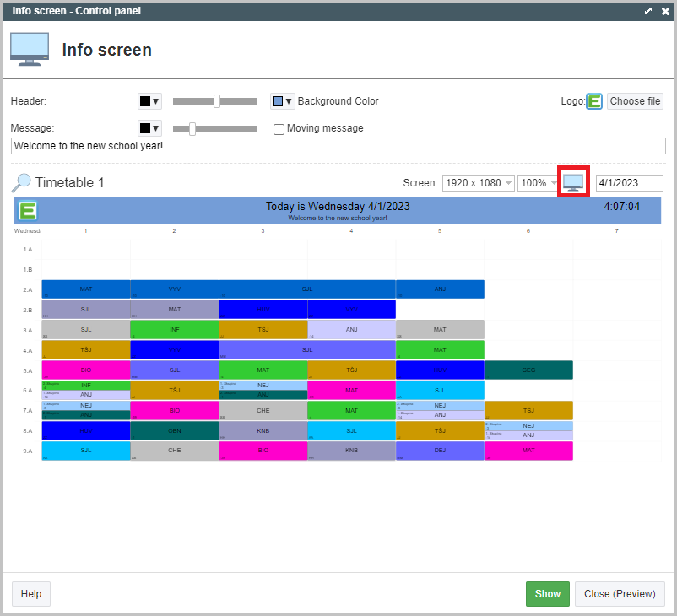Click the fullscreen monitor icon next to zoom
Image resolution: width=677 pixels, height=616 pixels.
click(x=573, y=182)
